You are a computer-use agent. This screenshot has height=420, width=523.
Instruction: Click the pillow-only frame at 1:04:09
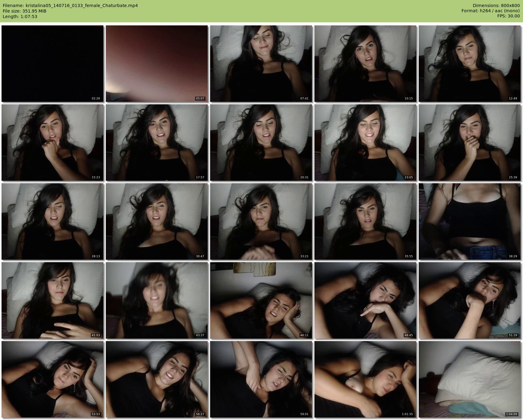click(x=470, y=379)
